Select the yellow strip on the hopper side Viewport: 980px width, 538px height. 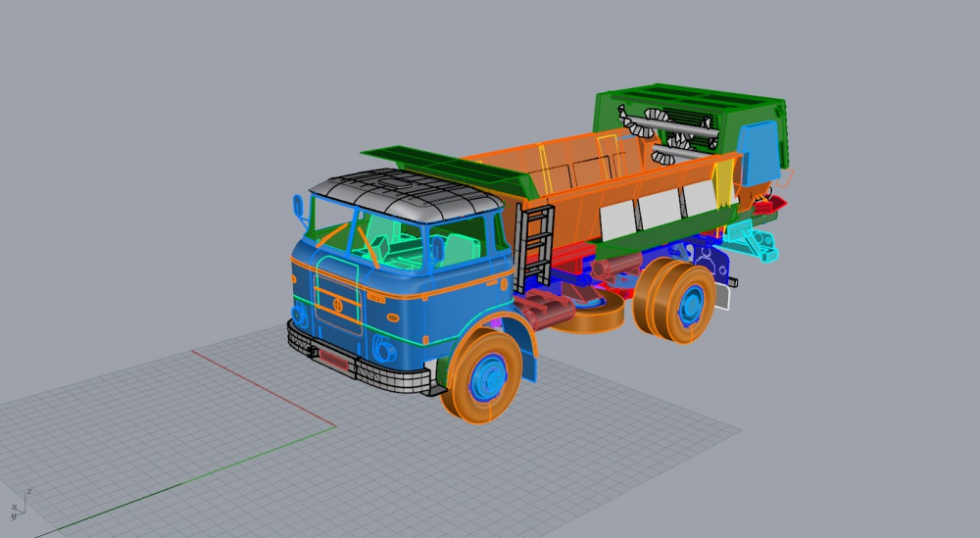coord(724,182)
